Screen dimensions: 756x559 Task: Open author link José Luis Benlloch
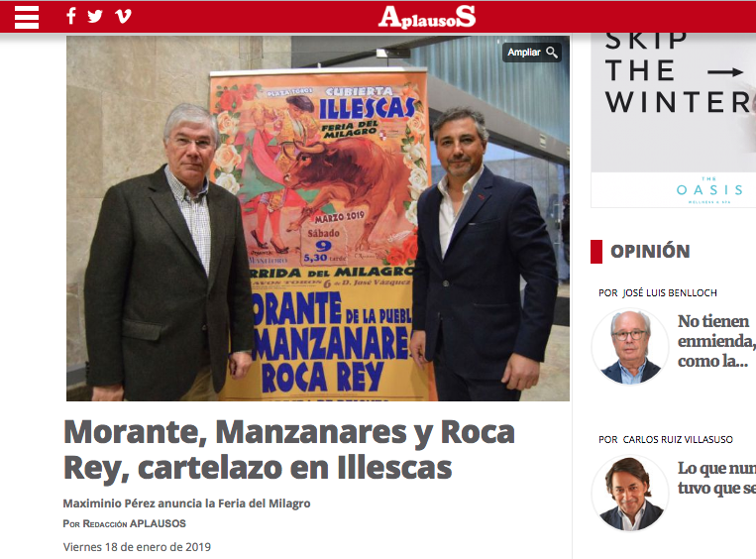pos(670,292)
